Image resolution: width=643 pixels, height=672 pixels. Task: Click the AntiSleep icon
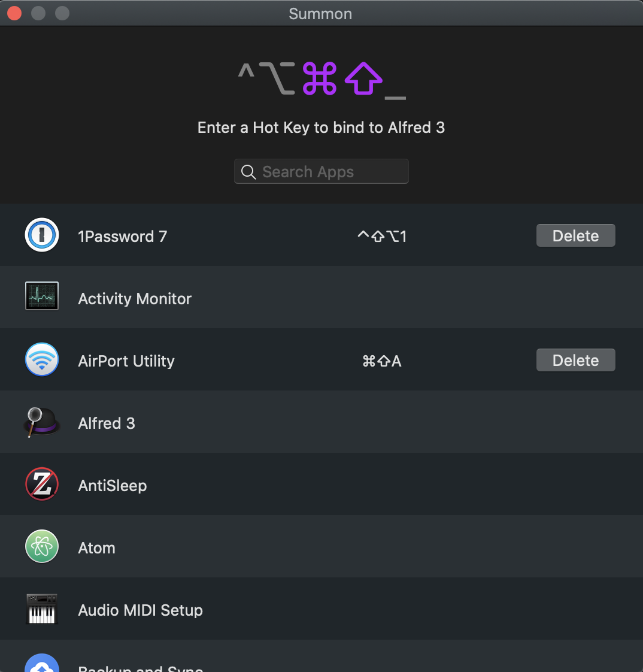[x=42, y=485]
